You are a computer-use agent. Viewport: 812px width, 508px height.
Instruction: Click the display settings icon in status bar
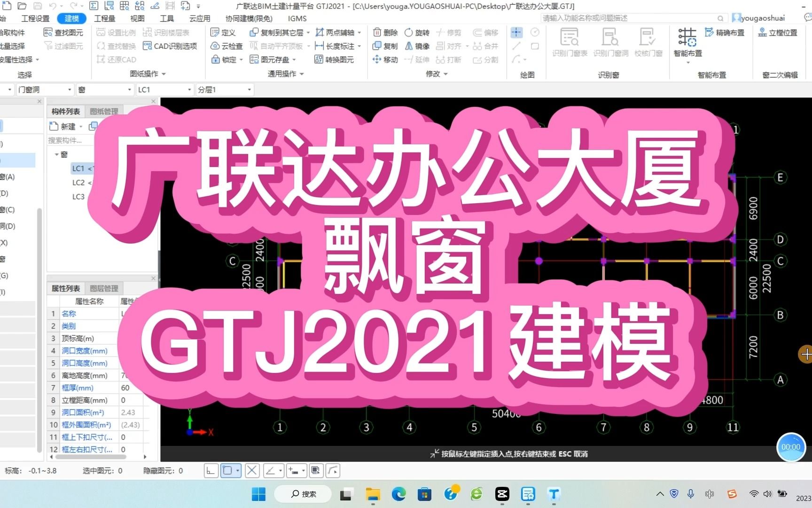pyautogui.click(x=316, y=470)
